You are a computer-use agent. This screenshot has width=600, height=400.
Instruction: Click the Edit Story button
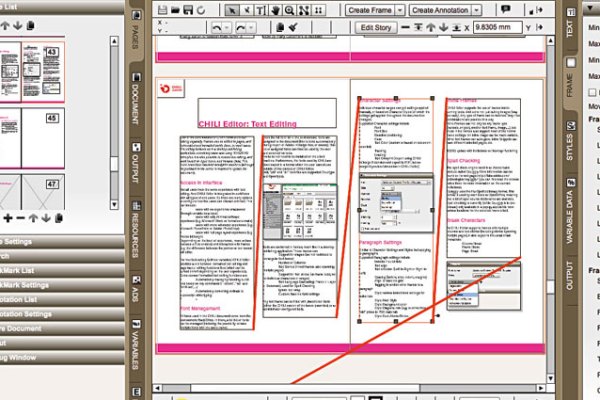click(x=376, y=28)
